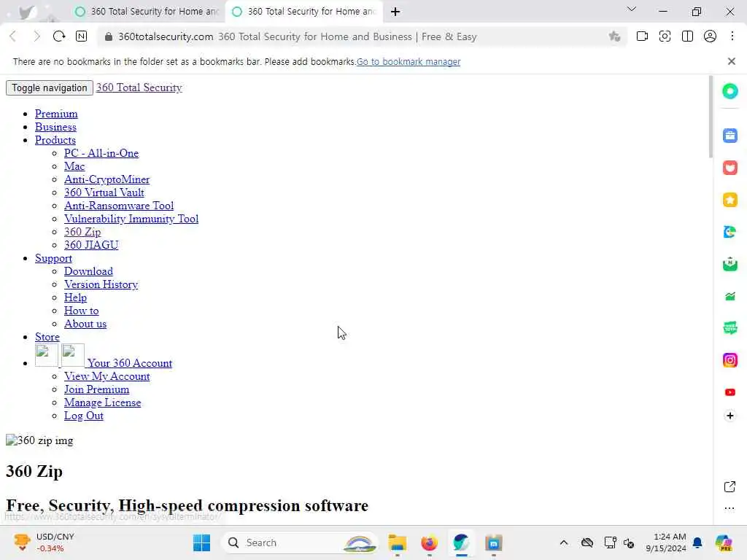This screenshot has width=747, height=560.
Task: Toggle split view icon in toolbar
Action: click(687, 36)
